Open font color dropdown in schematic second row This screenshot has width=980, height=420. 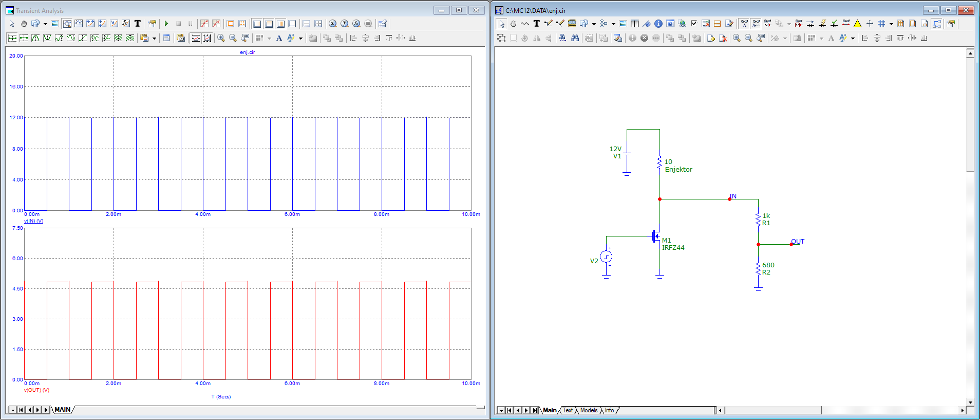coord(853,38)
